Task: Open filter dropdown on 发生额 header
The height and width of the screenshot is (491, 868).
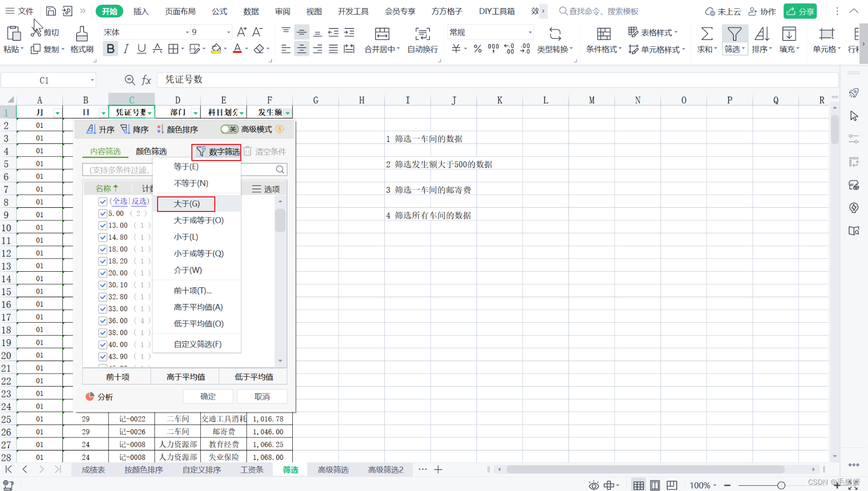Action: pyautogui.click(x=288, y=113)
